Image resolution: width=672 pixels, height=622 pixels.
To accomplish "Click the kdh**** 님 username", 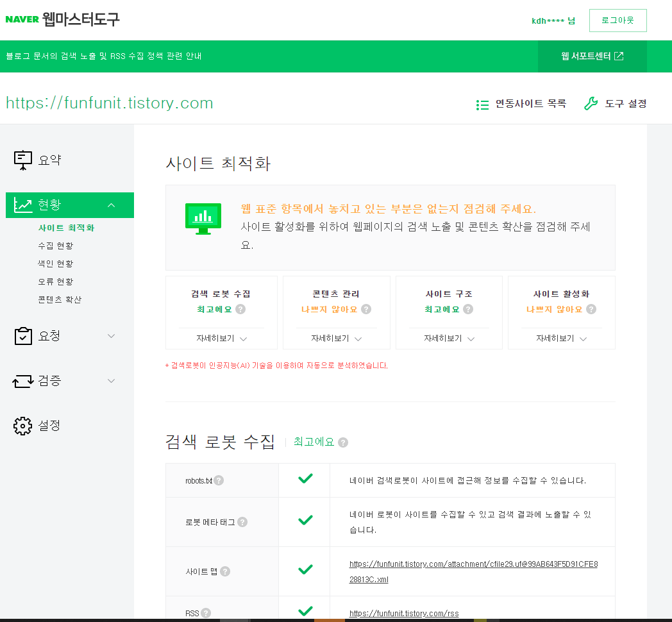I will 553,21.
